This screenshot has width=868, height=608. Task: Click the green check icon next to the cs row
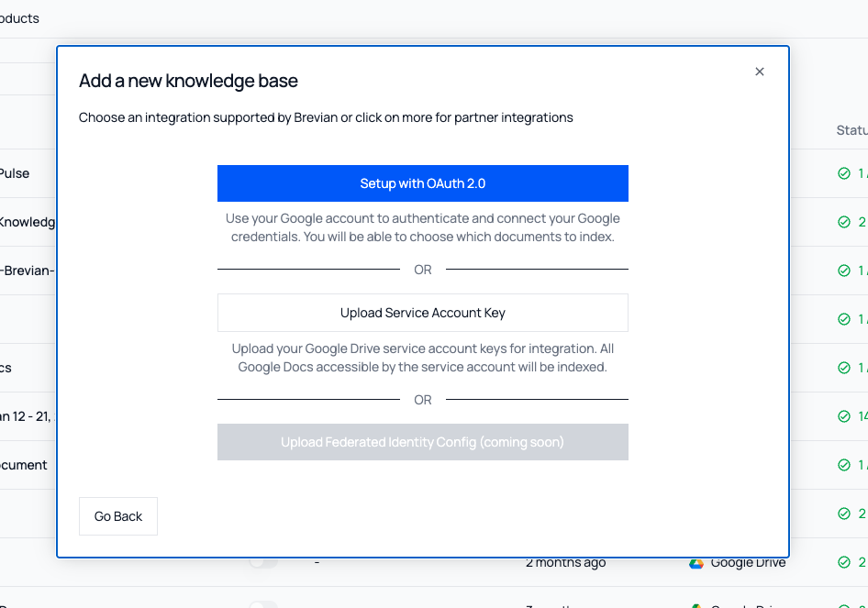[844, 367]
